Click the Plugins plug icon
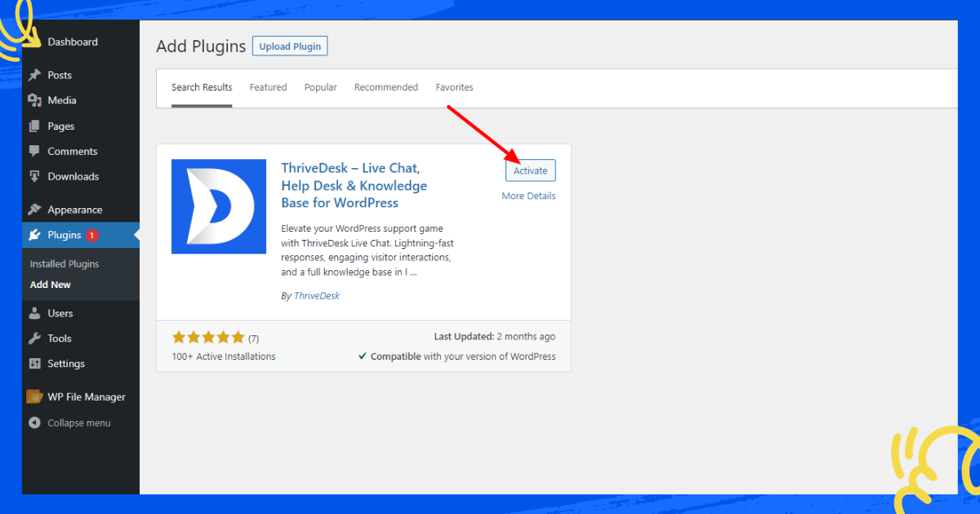Image resolution: width=980 pixels, height=514 pixels. pyautogui.click(x=34, y=235)
